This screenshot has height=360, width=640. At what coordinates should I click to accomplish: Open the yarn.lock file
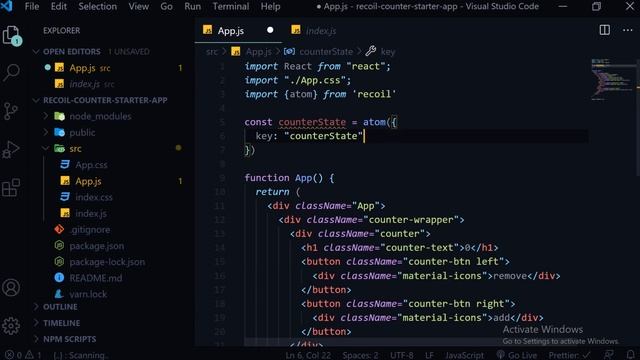[x=88, y=294]
